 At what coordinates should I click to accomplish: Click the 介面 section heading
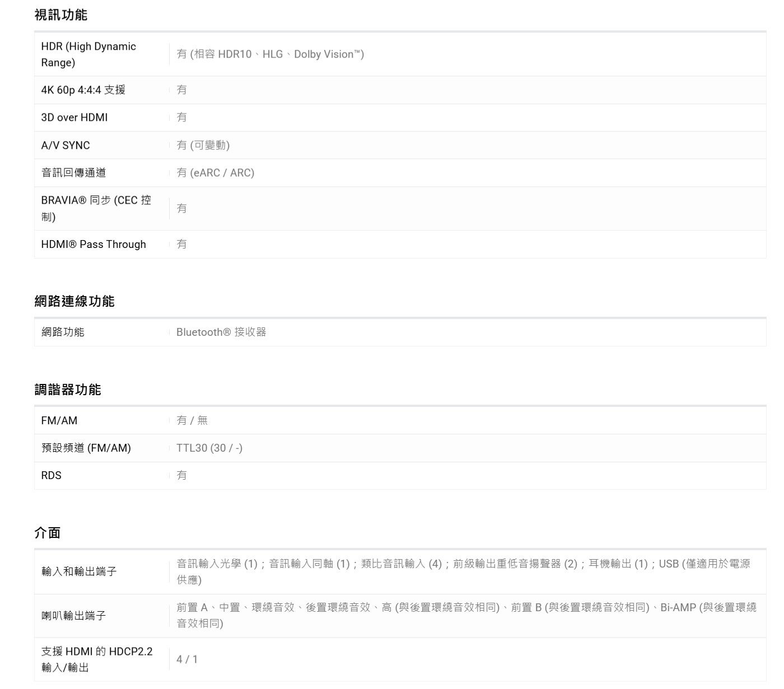coord(48,533)
